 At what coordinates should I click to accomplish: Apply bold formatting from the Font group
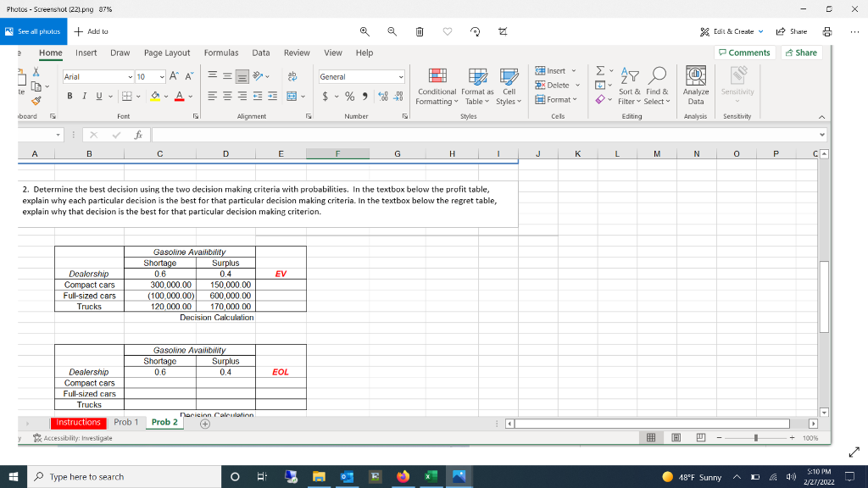(x=70, y=95)
